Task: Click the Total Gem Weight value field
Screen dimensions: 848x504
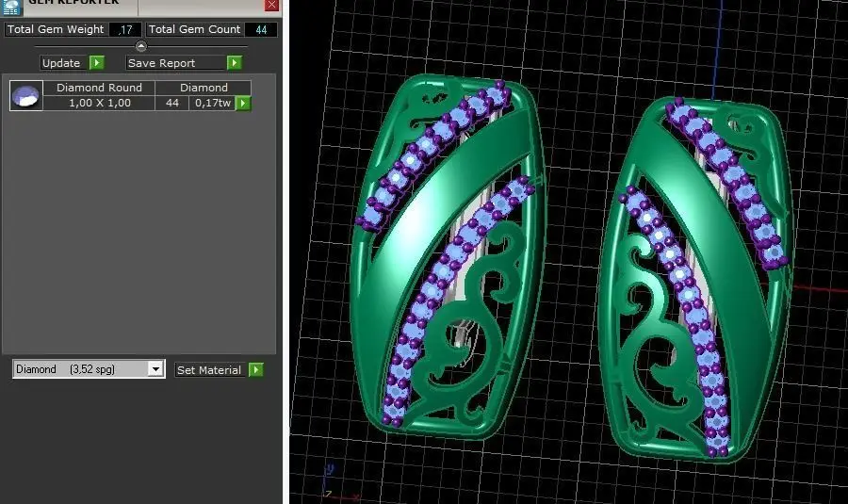Action: [125, 30]
